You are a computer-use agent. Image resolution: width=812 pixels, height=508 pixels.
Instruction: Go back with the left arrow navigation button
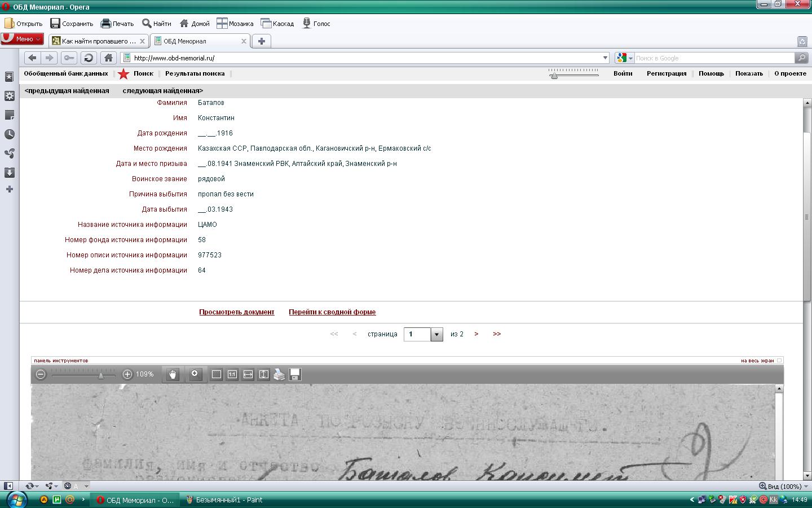click(32, 58)
